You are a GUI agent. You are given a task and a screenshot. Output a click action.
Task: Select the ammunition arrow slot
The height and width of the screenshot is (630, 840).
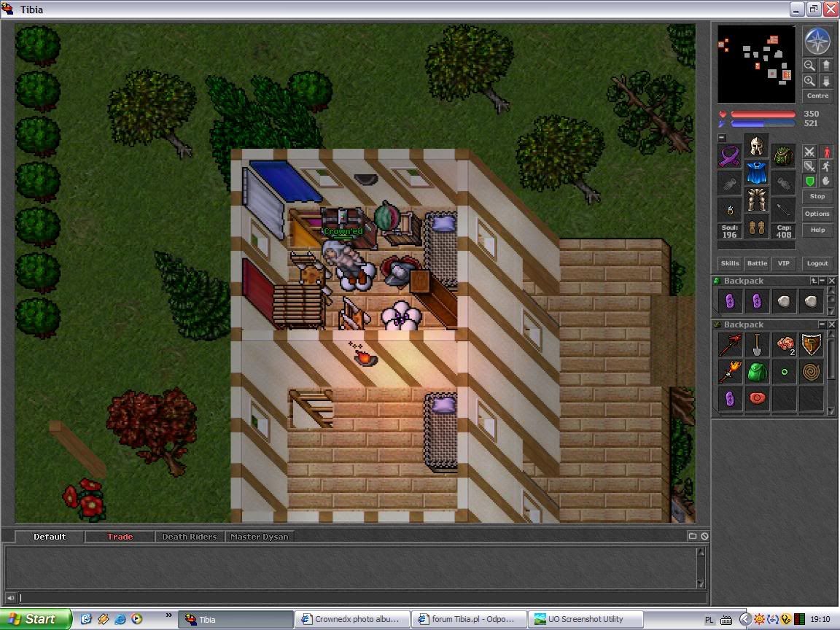(784, 211)
